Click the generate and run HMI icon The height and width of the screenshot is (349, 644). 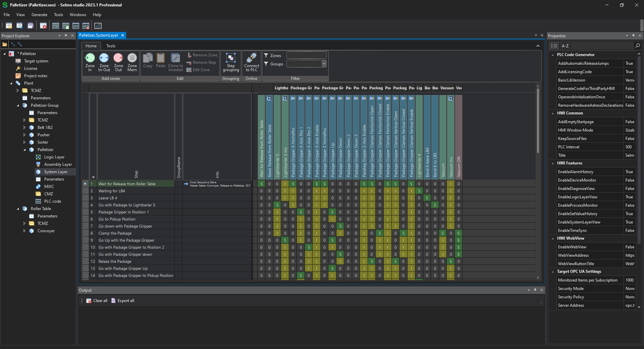coord(66,26)
